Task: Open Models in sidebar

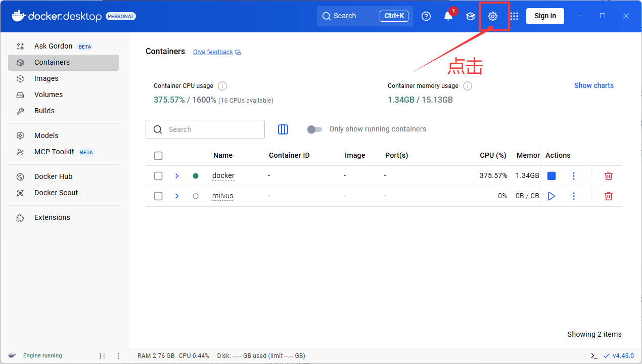Action: pyautogui.click(x=64, y=136)
